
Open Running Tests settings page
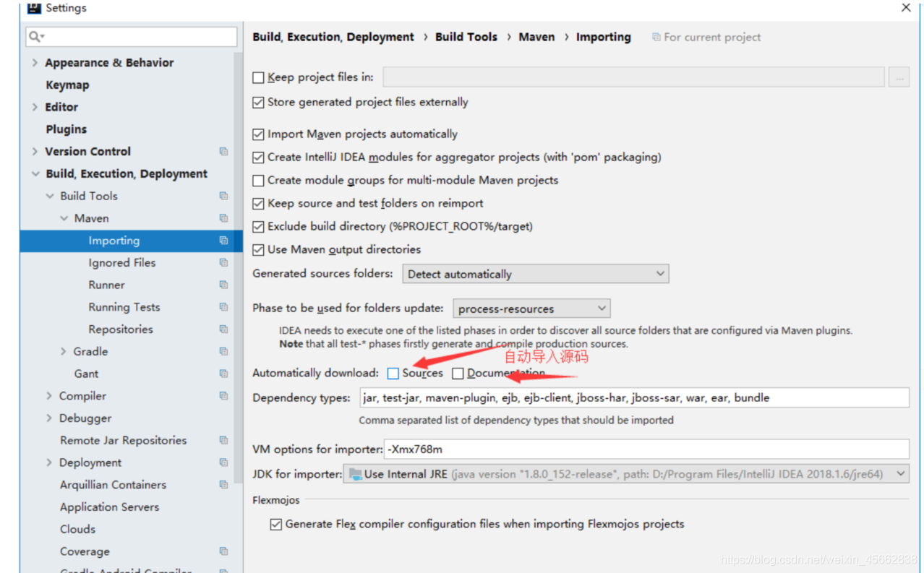[124, 307]
